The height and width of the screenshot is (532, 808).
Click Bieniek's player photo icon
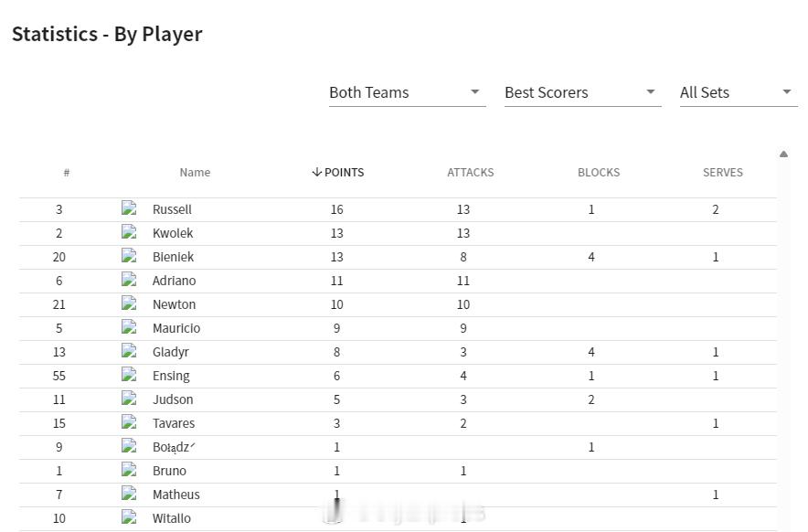point(129,256)
